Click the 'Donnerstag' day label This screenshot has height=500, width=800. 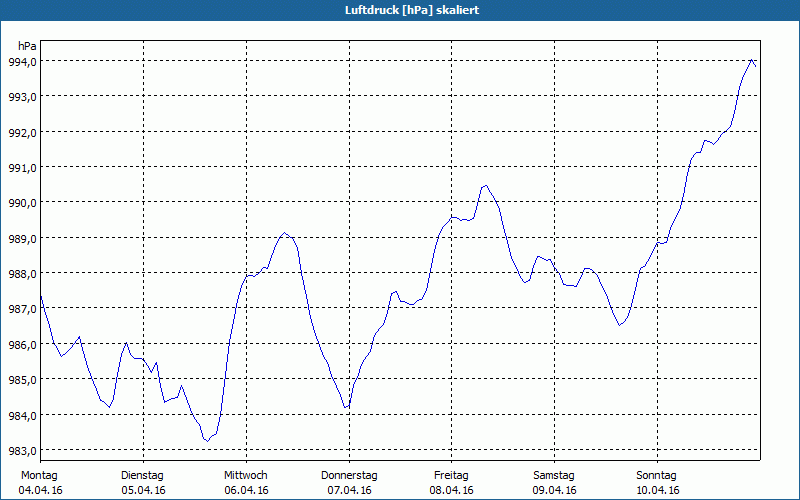click(349, 476)
